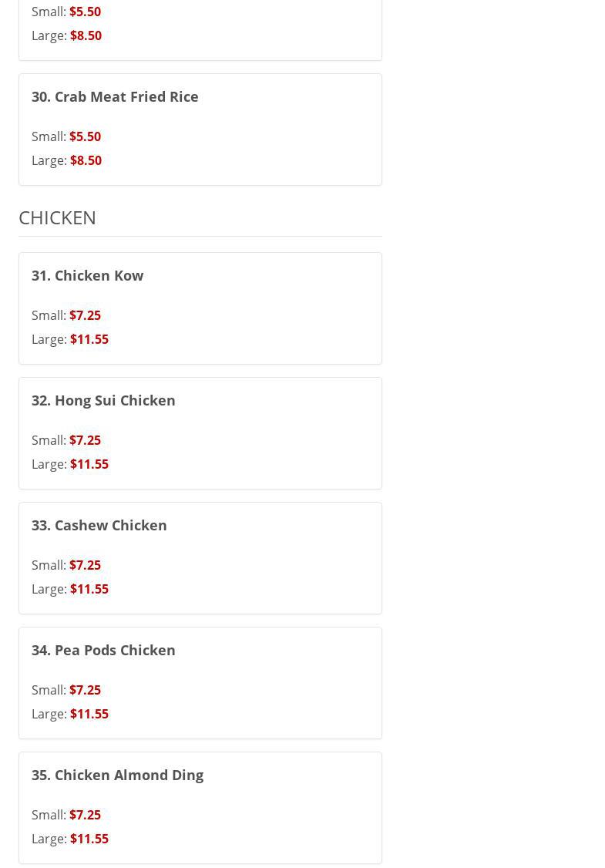Pick Large $11.55 for Hong Sui Chicken
Screen dimensions: 605x868
pos(70,464)
